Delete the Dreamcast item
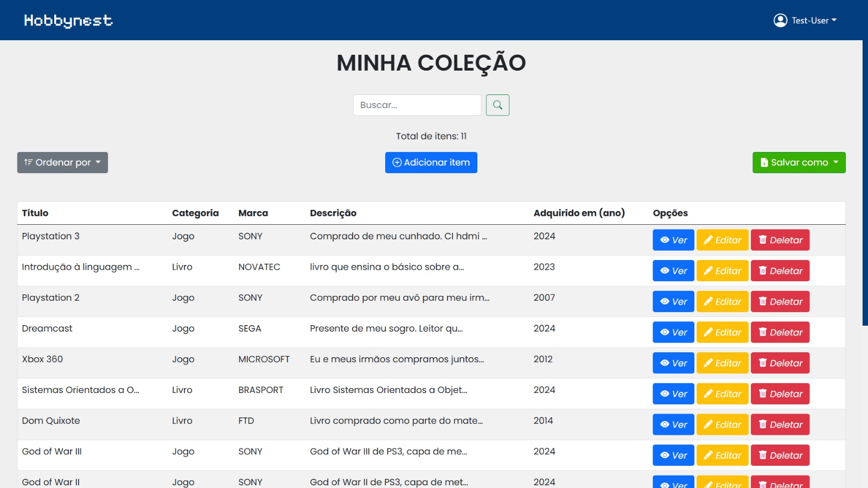868x488 pixels. click(x=780, y=332)
